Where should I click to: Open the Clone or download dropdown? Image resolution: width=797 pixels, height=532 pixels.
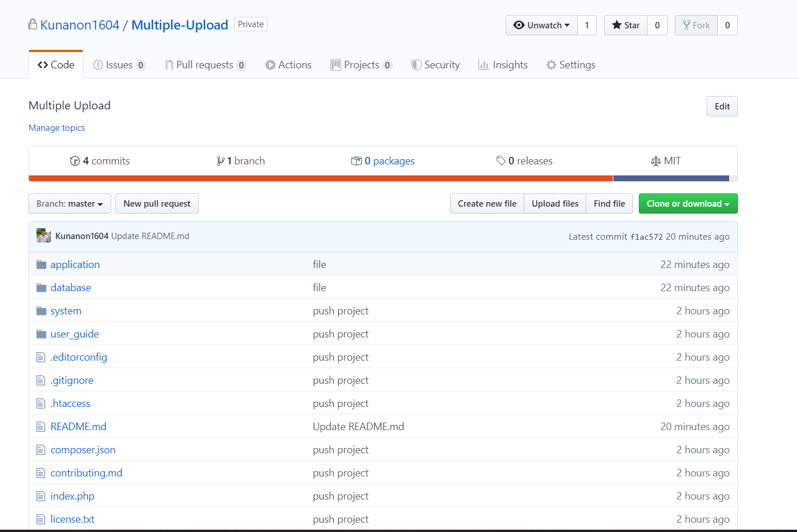pos(688,203)
